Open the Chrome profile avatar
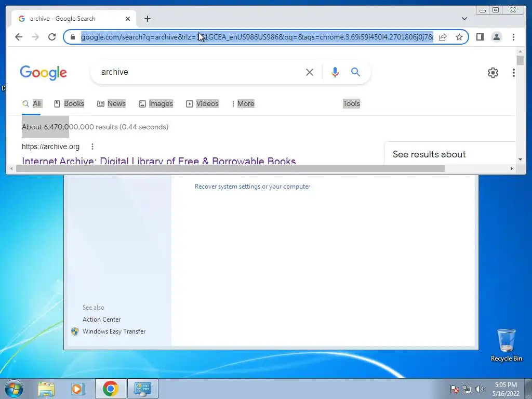Screen dimensions: 532x399 [496, 37]
